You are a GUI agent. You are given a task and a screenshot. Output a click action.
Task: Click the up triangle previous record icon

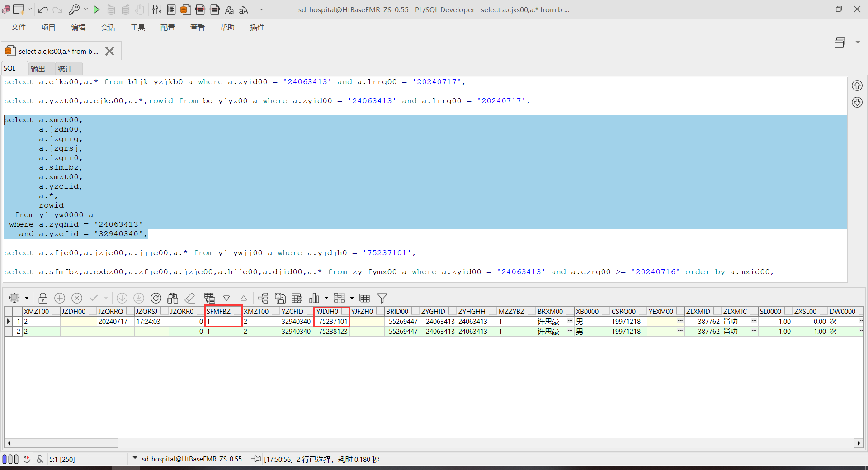point(244,298)
